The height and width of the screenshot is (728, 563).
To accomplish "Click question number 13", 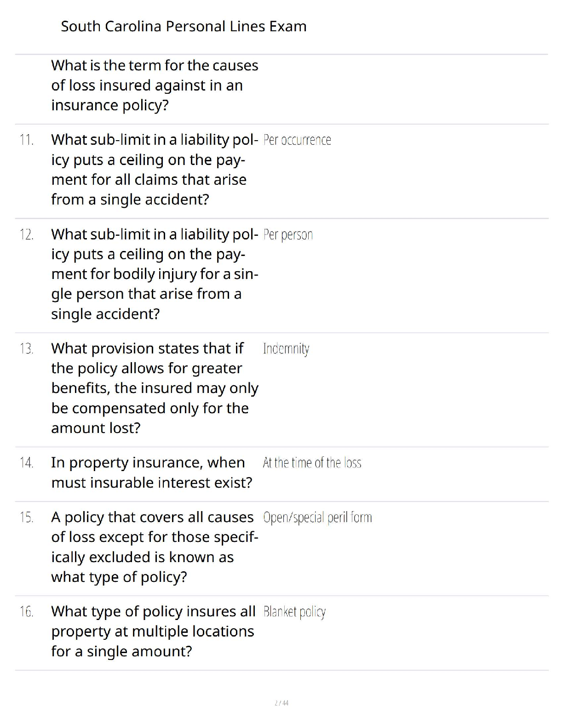I will coord(27,349).
